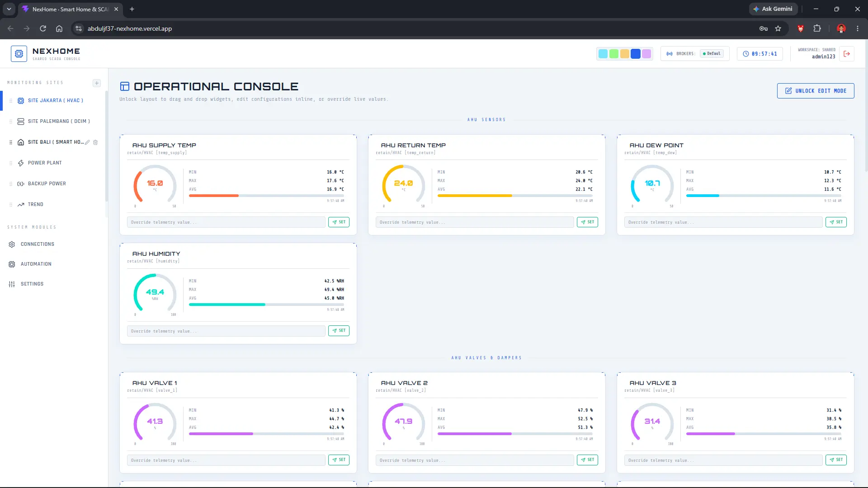Click the clock icon beside 09:57:41
Image resolution: width=868 pixels, height=488 pixels.
pyautogui.click(x=746, y=54)
